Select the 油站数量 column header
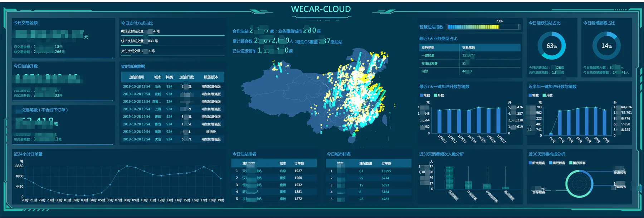644x218 pixels. 366,163
